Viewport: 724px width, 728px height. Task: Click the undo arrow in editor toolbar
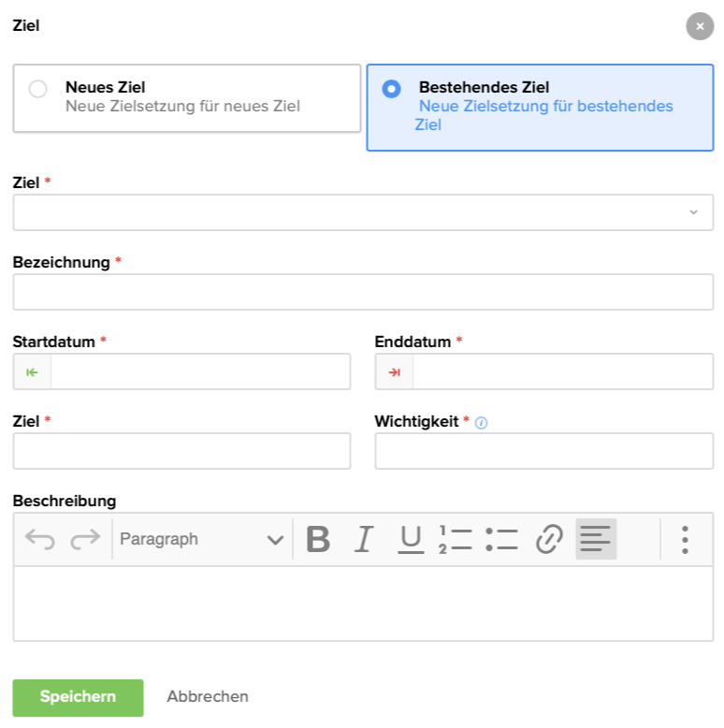pyautogui.click(x=39, y=539)
